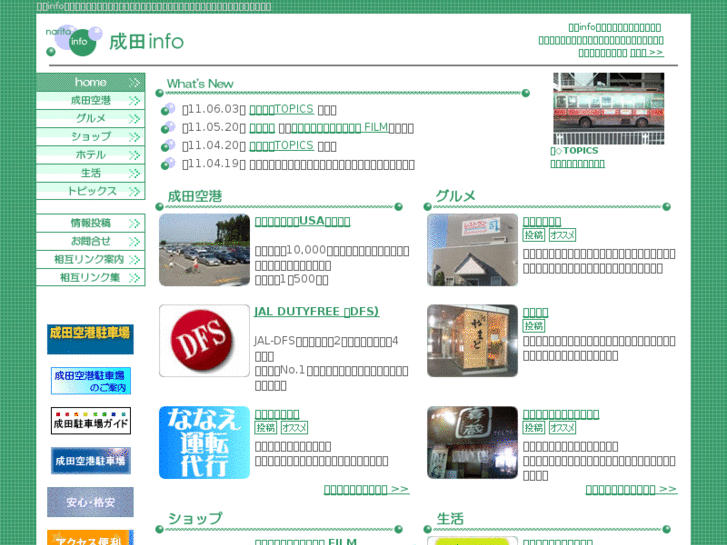The height and width of the screenshot is (545, 727).
Task: Click the night restaurant sign photo
Action: point(472,442)
